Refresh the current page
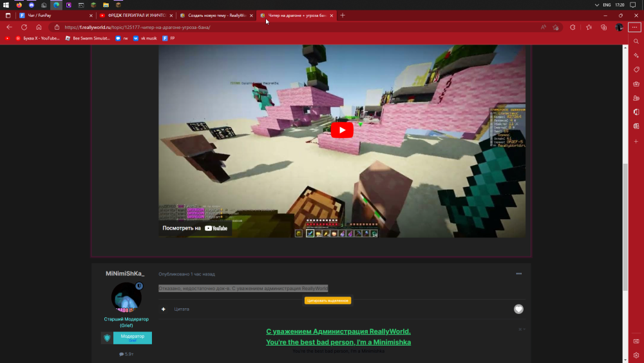This screenshot has height=363, width=644. pos(24,27)
